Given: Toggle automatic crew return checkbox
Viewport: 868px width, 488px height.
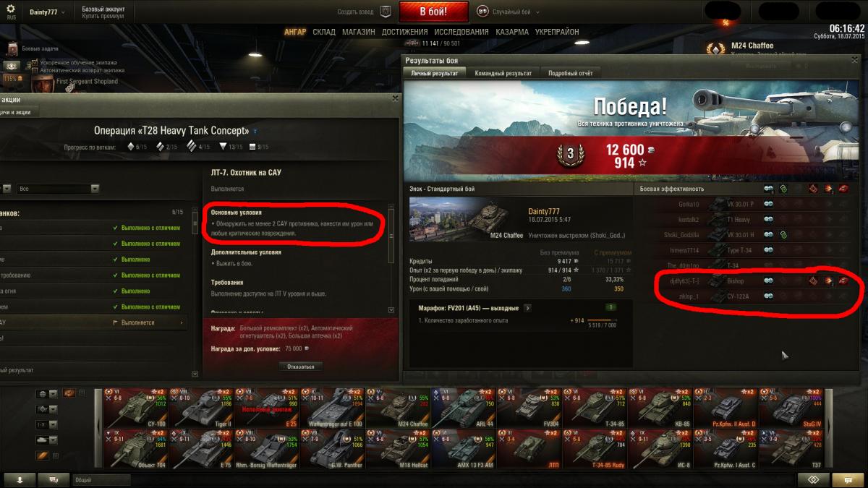Looking at the screenshot, I should click(34, 70).
